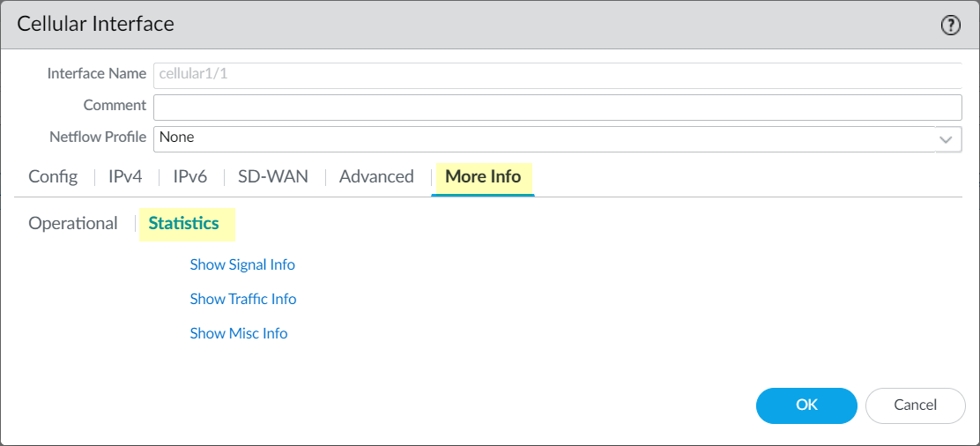Open the Advanced tab
The height and width of the screenshot is (446, 980).
[376, 176]
